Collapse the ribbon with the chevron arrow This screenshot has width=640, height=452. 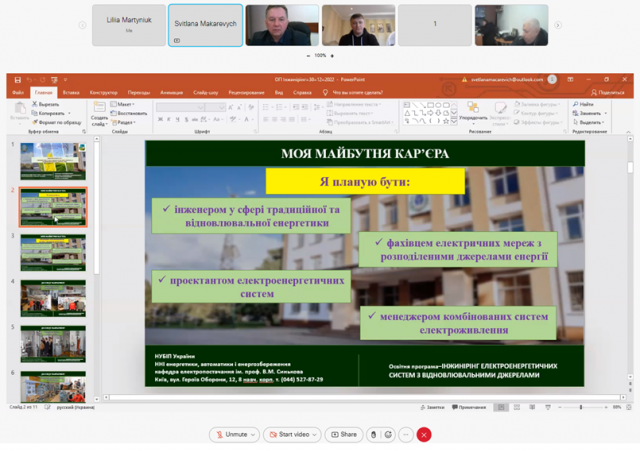tap(629, 131)
